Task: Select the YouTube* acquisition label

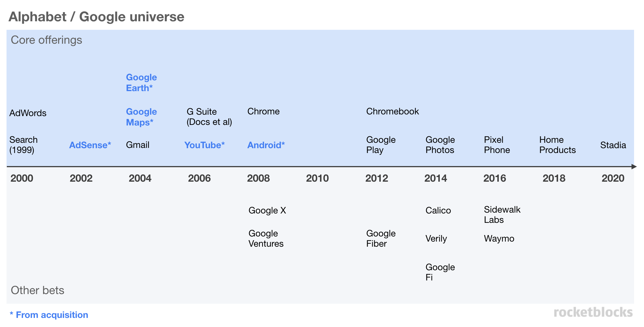Action: click(204, 145)
